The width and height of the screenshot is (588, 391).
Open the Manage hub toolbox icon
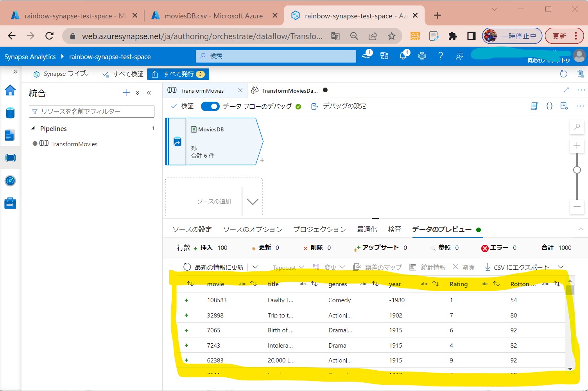tap(10, 203)
